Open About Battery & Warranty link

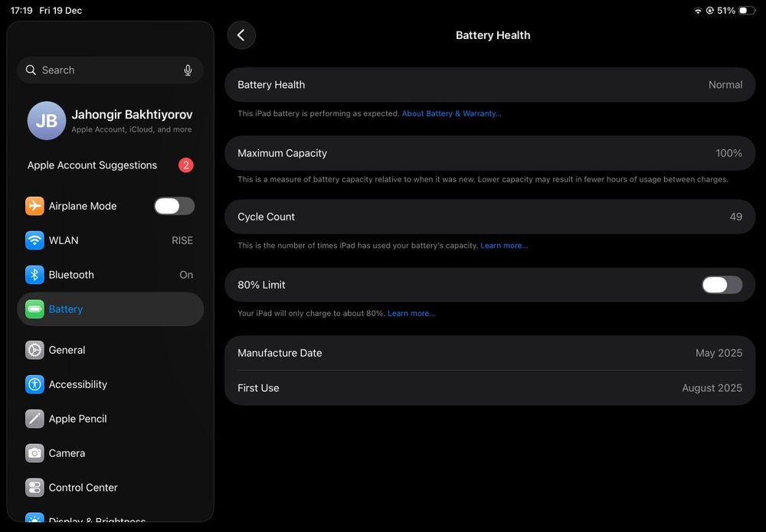[451, 114]
